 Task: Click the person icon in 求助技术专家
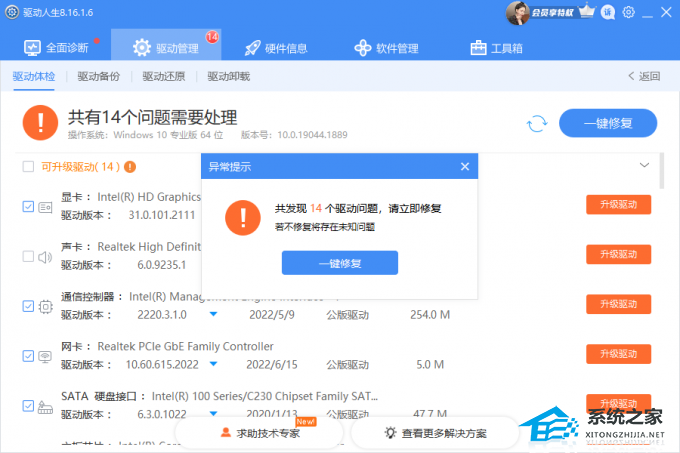click(226, 433)
